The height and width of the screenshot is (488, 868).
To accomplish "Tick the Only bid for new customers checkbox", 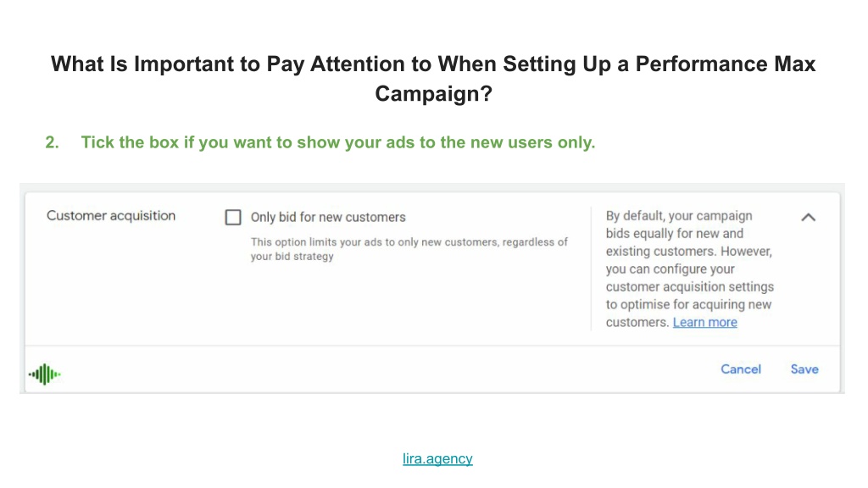I will (x=233, y=217).
